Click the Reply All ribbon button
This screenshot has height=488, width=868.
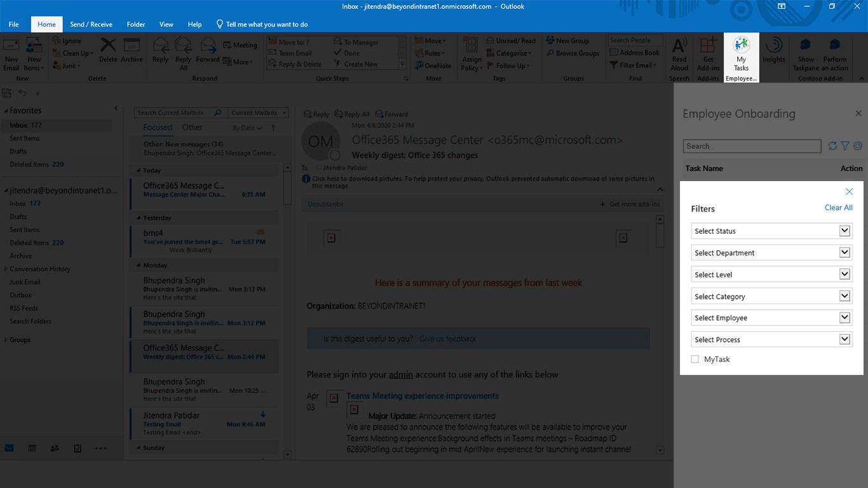coord(183,54)
